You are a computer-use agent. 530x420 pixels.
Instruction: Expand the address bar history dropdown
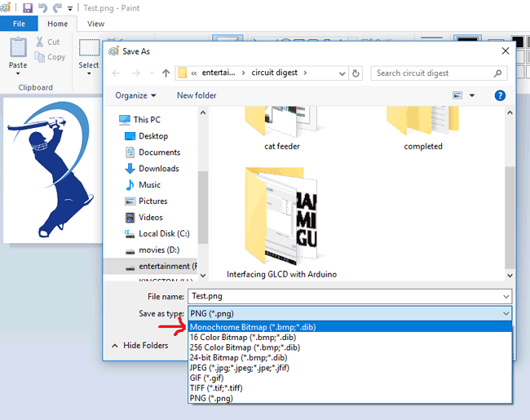[x=342, y=73]
